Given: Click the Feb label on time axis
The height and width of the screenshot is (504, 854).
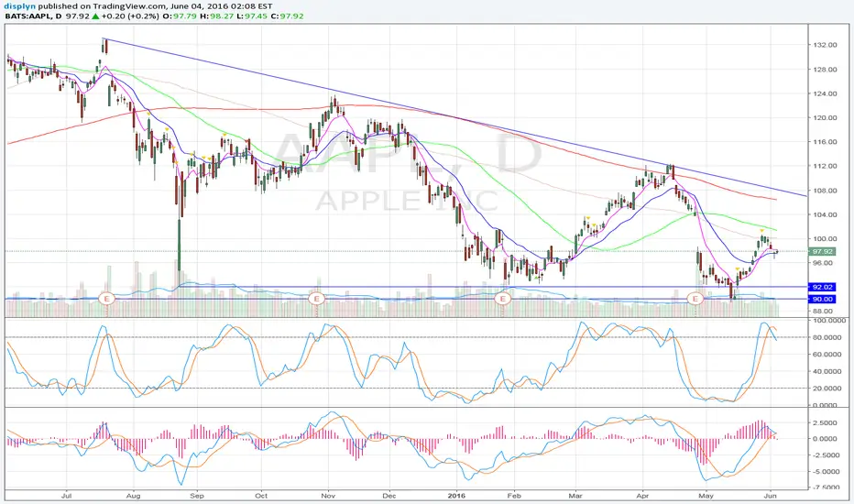Looking at the screenshot, I should 514,496.
